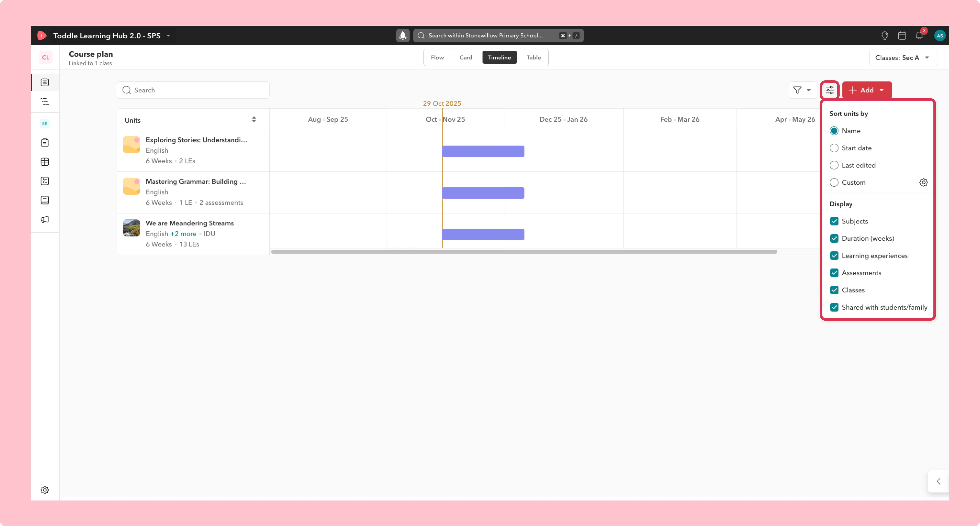Open Custom sort settings gear
This screenshot has height=526, width=980.
tap(923, 183)
